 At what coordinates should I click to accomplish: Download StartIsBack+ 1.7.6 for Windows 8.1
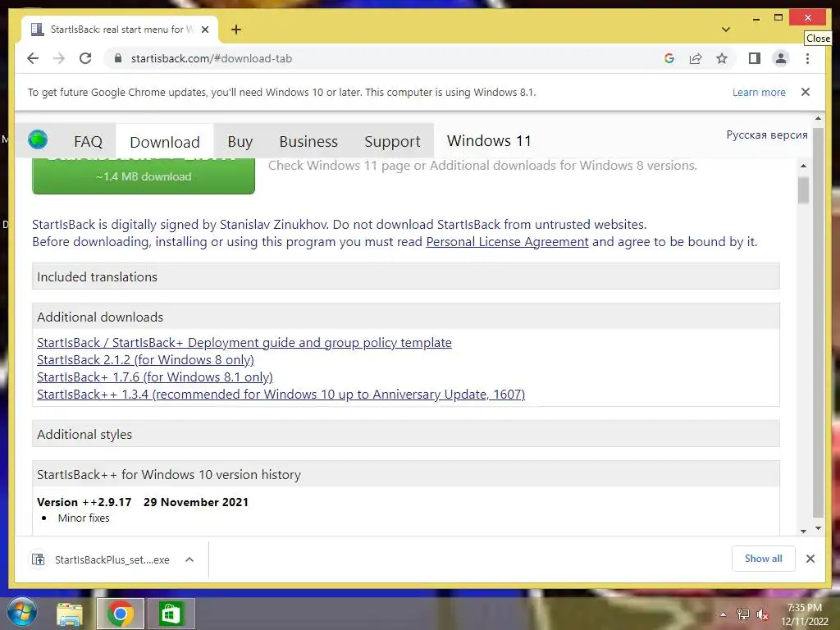tap(155, 377)
